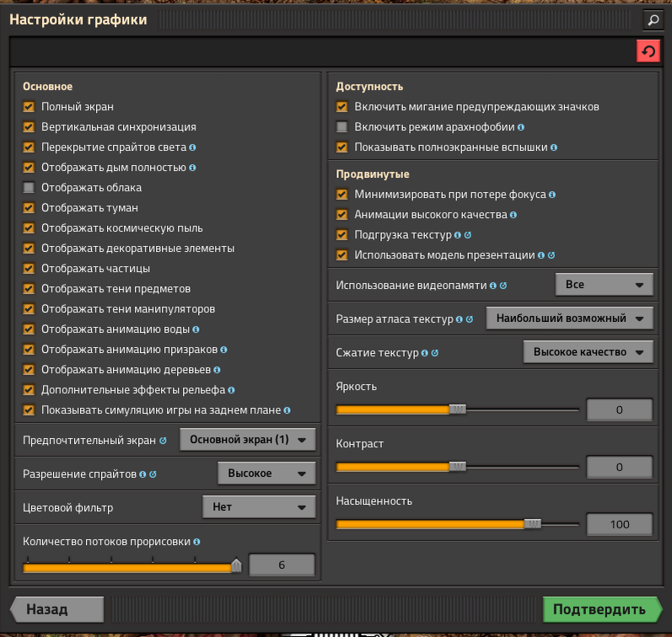Click render threads value field showing 6
672x637 pixels.
pos(282,565)
